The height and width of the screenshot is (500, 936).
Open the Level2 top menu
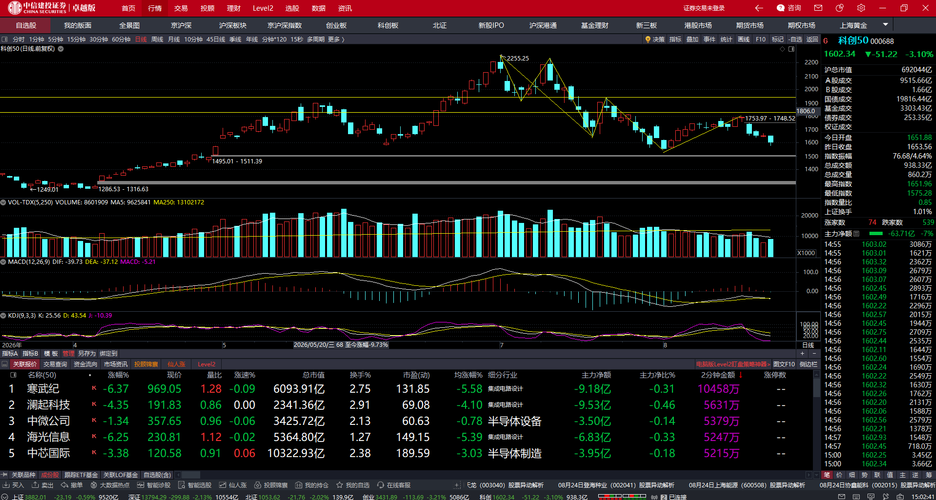(x=263, y=8)
